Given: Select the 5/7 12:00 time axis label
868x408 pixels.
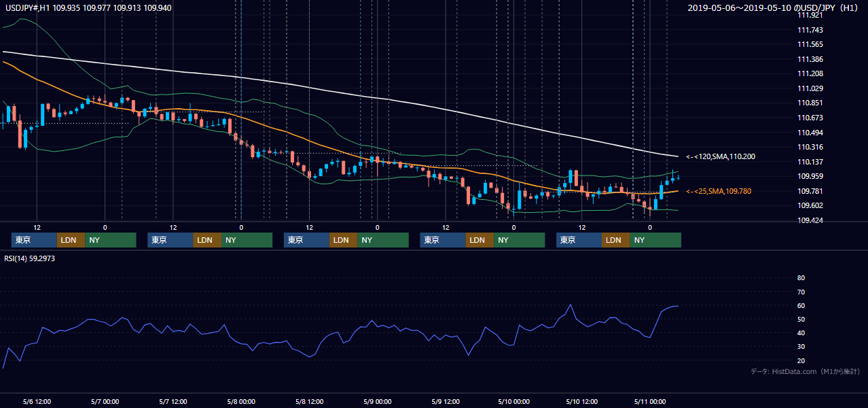Looking at the screenshot, I should [x=173, y=401].
